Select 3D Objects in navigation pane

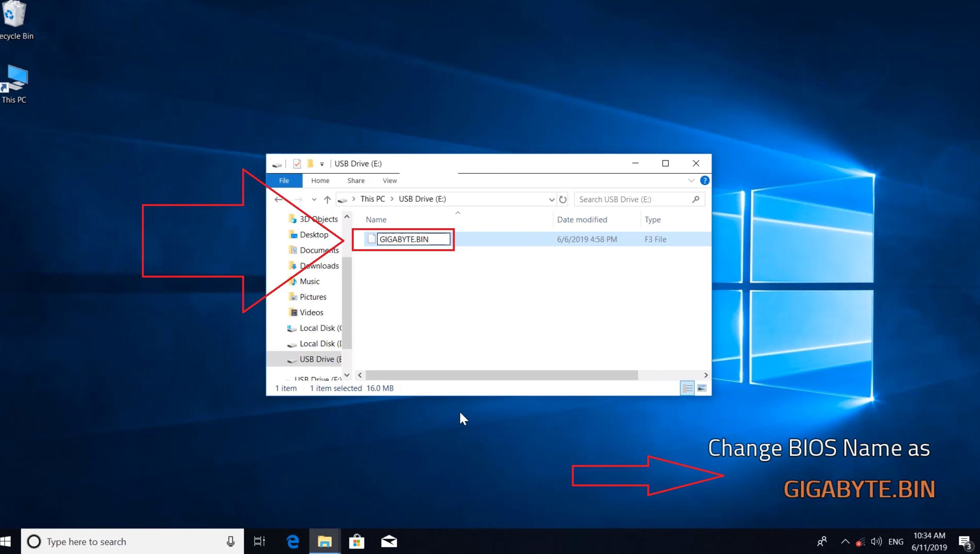pyautogui.click(x=313, y=219)
